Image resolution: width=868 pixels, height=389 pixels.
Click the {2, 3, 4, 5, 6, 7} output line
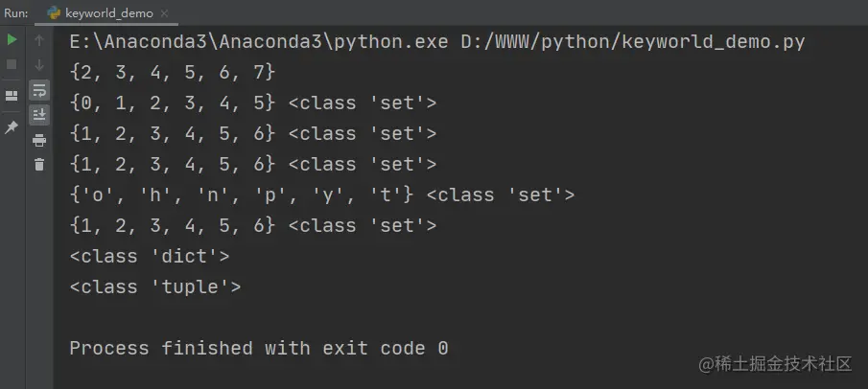coord(173,73)
